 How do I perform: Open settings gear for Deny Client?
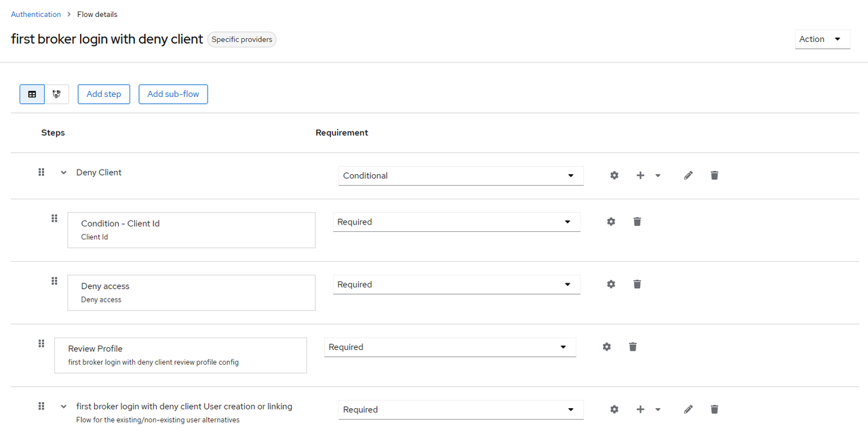pos(614,176)
